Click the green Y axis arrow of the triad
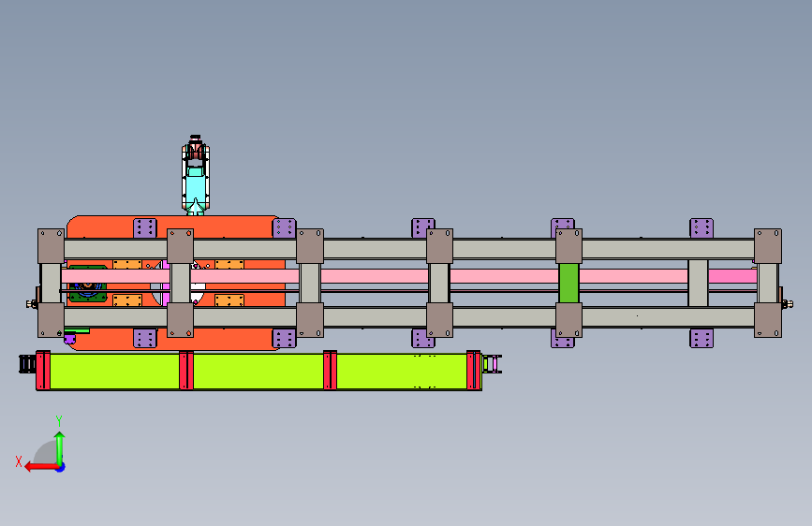Image resolution: width=812 pixels, height=526 pixels. coord(60,447)
